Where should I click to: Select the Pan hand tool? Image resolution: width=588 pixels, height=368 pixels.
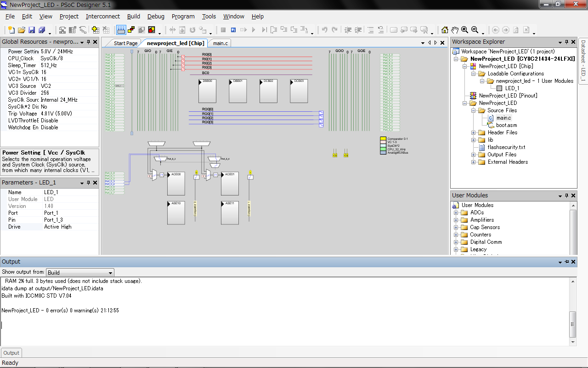point(455,30)
